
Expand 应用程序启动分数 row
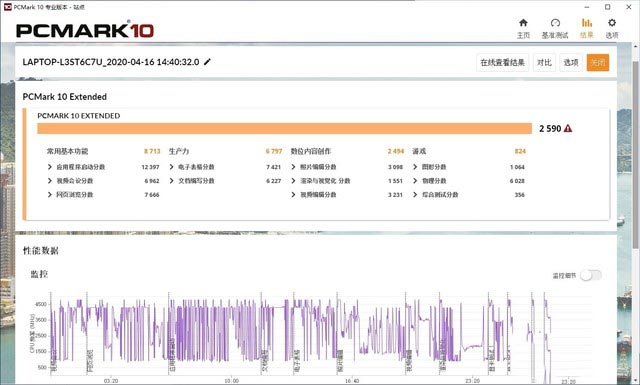pos(50,167)
